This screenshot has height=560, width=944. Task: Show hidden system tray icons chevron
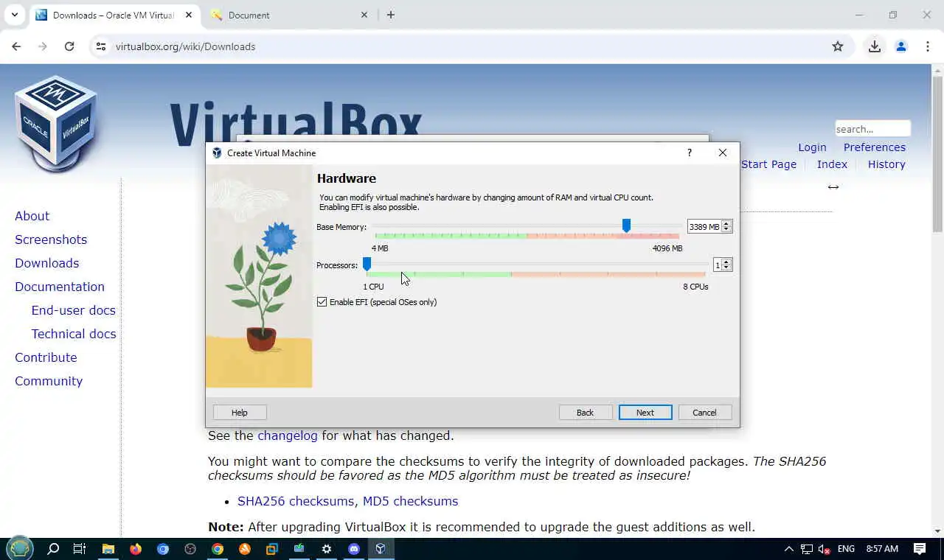(788, 549)
